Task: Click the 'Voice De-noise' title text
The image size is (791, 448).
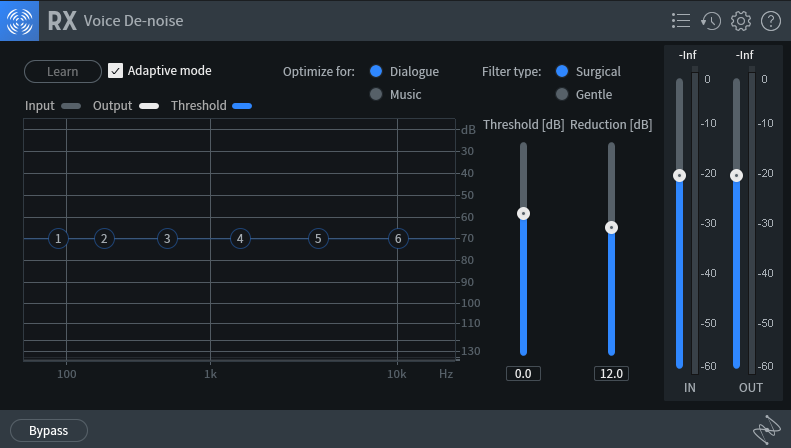Action: coord(133,21)
